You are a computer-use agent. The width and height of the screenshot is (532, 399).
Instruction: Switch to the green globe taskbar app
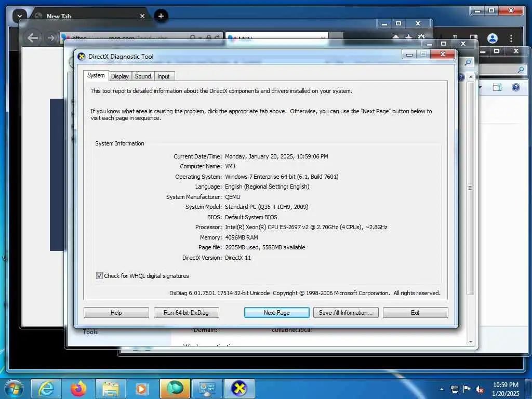coord(175,389)
